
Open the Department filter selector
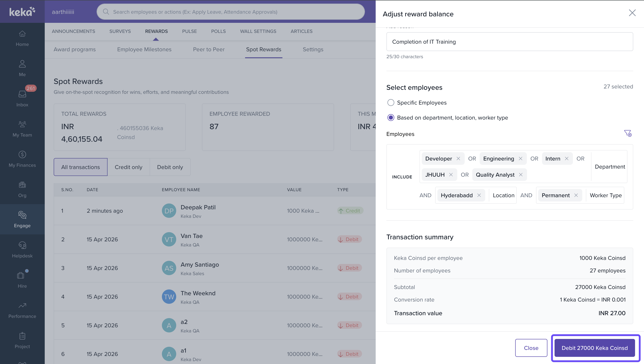pos(610,167)
